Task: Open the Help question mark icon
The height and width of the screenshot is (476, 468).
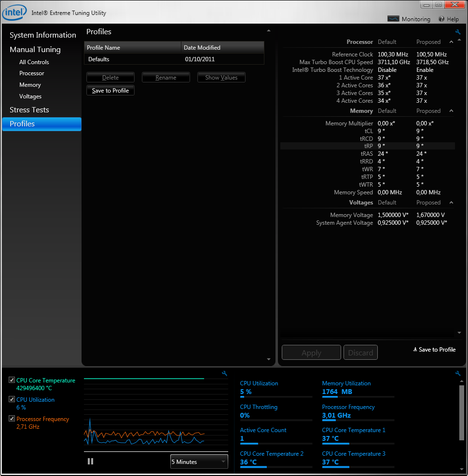Action: [x=441, y=19]
